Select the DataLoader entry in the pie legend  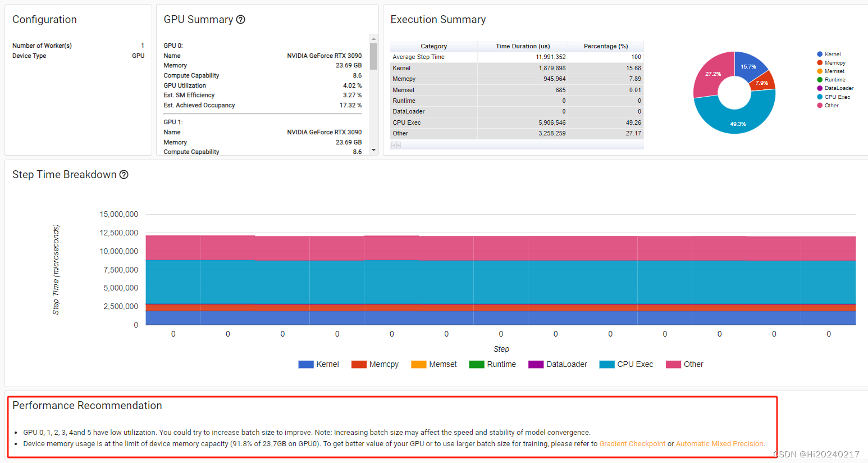pos(835,88)
